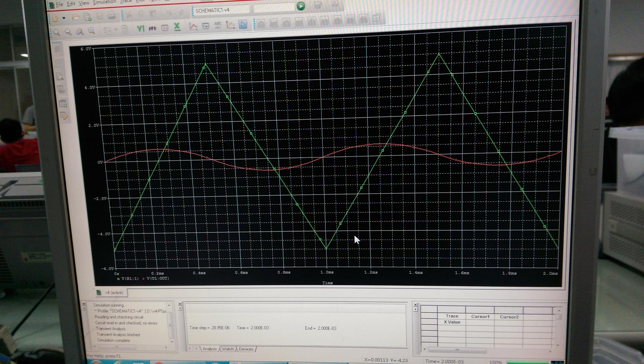Open the Simulation menu
Image resolution: width=644 pixels, height=364 pixels.
pyautogui.click(x=104, y=2)
